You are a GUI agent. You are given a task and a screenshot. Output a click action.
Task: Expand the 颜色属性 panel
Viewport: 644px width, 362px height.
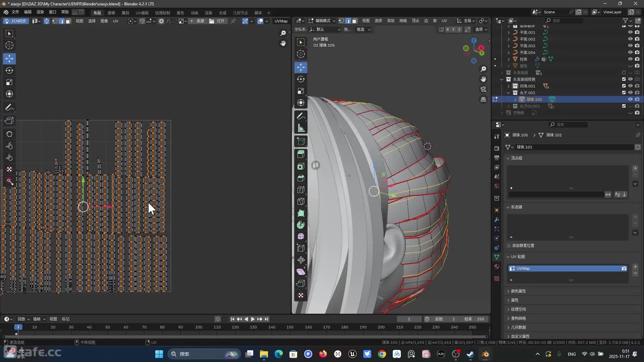tap(518, 291)
